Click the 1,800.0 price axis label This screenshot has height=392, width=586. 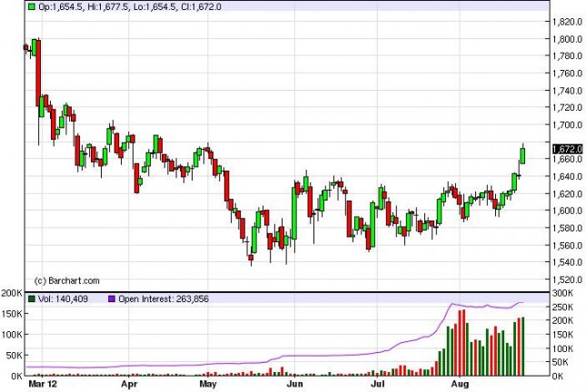pyautogui.click(x=567, y=39)
